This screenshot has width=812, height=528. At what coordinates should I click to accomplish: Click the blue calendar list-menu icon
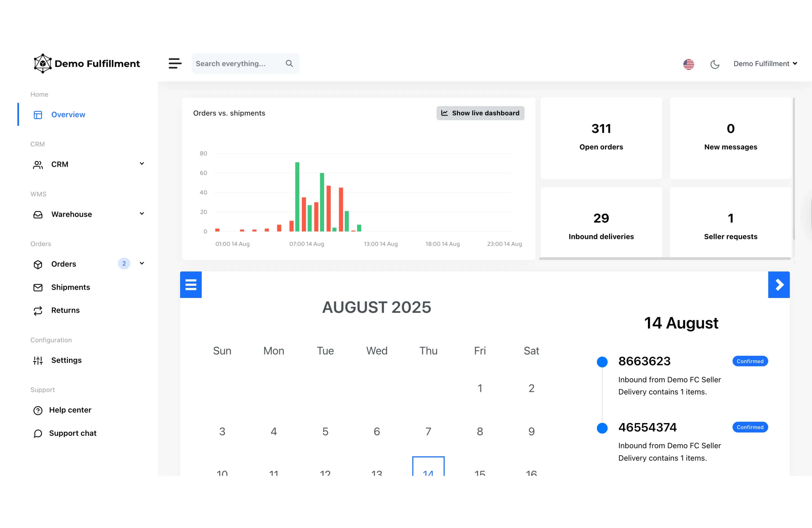pyautogui.click(x=191, y=285)
